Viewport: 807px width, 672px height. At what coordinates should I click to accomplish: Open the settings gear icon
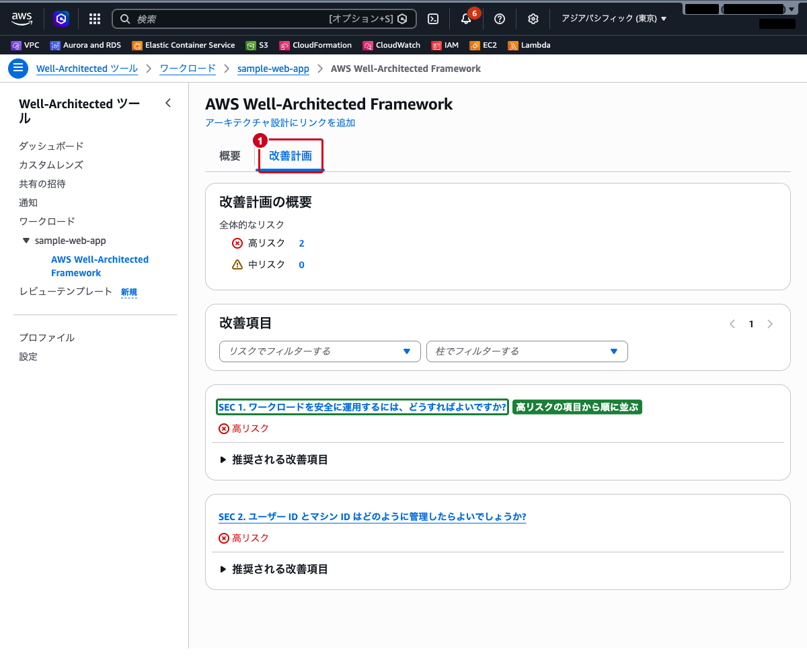pos(533,19)
